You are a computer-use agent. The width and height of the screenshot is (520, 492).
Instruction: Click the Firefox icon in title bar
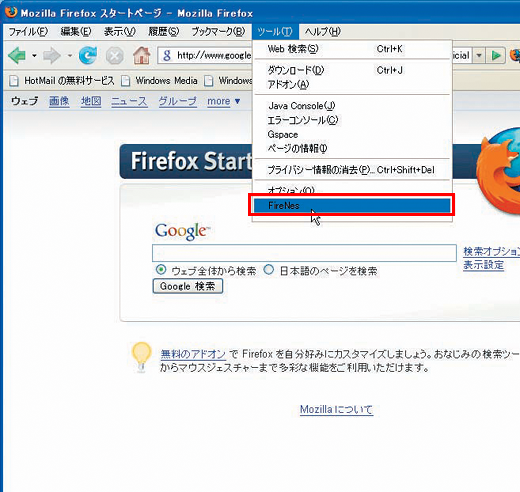point(11,12)
